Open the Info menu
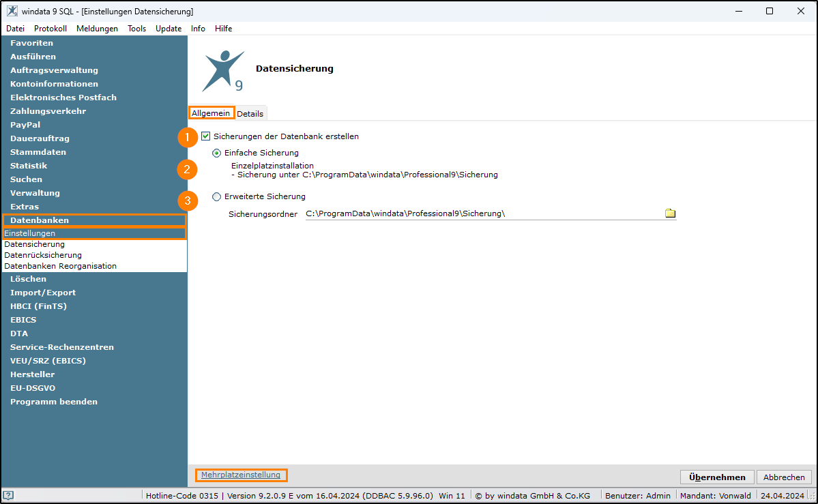Screen dimensions: 818x504 [199, 29]
